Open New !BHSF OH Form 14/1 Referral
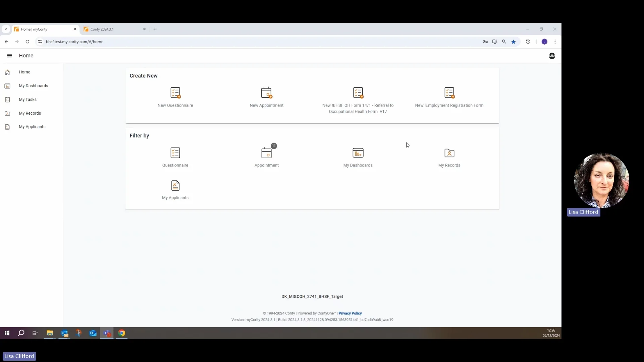This screenshot has width=644, height=362. tap(358, 99)
